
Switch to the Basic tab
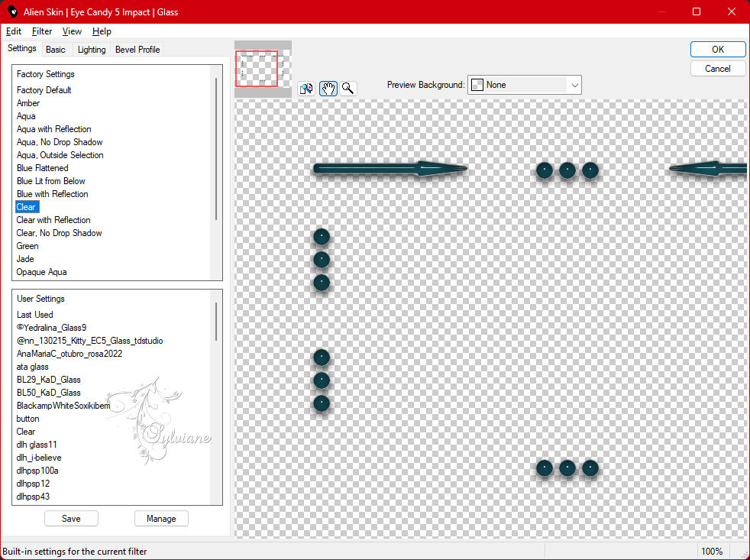(x=56, y=50)
